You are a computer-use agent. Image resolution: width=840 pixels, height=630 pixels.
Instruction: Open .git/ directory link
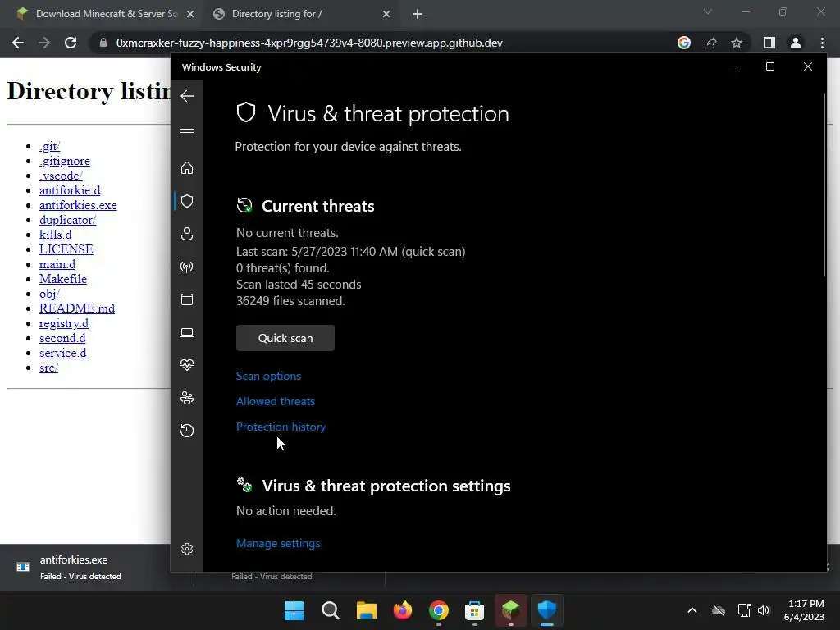[x=49, y=146]
